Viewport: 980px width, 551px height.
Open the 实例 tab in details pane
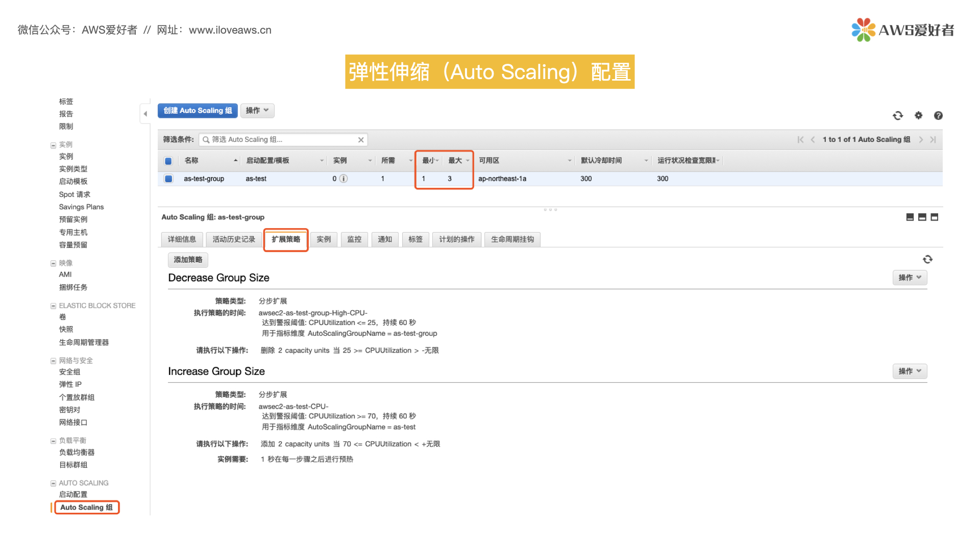point(324,239)
